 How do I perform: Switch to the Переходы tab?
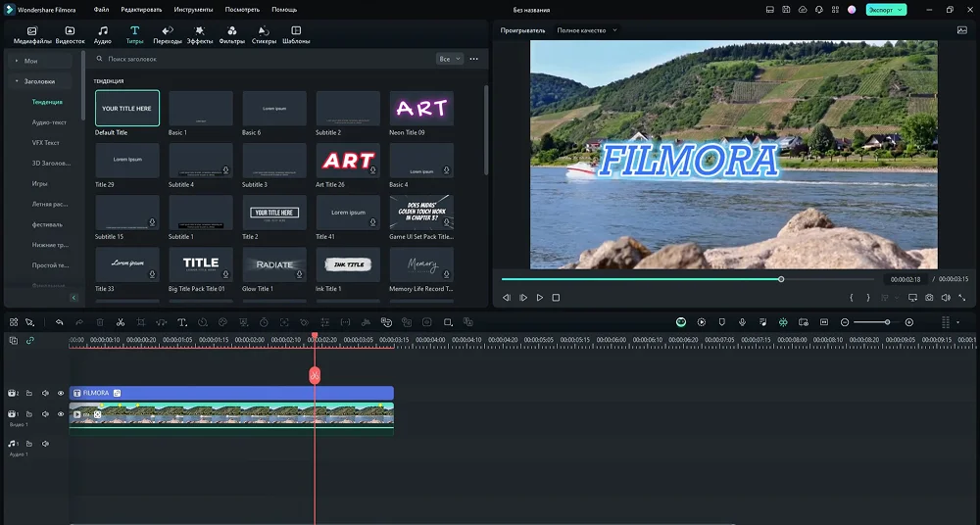[168, 35]
